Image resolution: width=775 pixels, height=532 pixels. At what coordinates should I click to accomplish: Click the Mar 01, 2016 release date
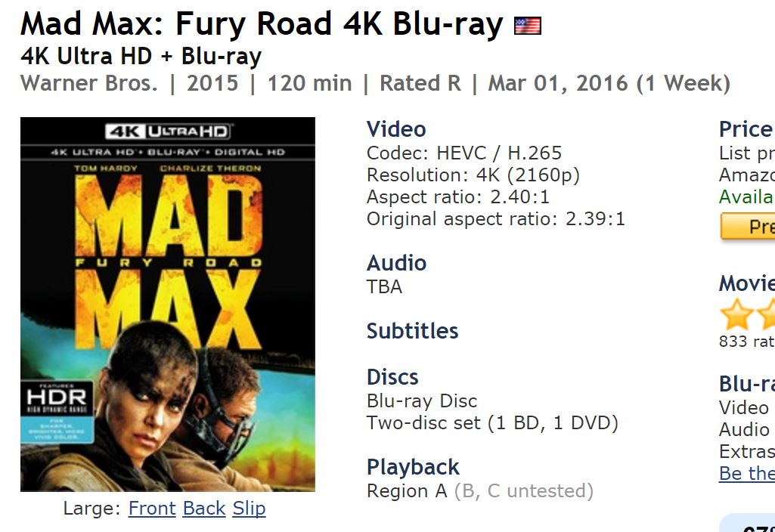pyautogui.click(x=556, y=83)
